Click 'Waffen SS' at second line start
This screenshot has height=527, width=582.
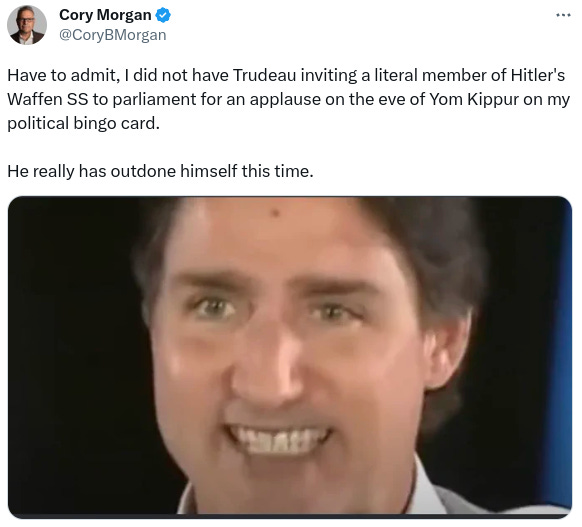48,99
